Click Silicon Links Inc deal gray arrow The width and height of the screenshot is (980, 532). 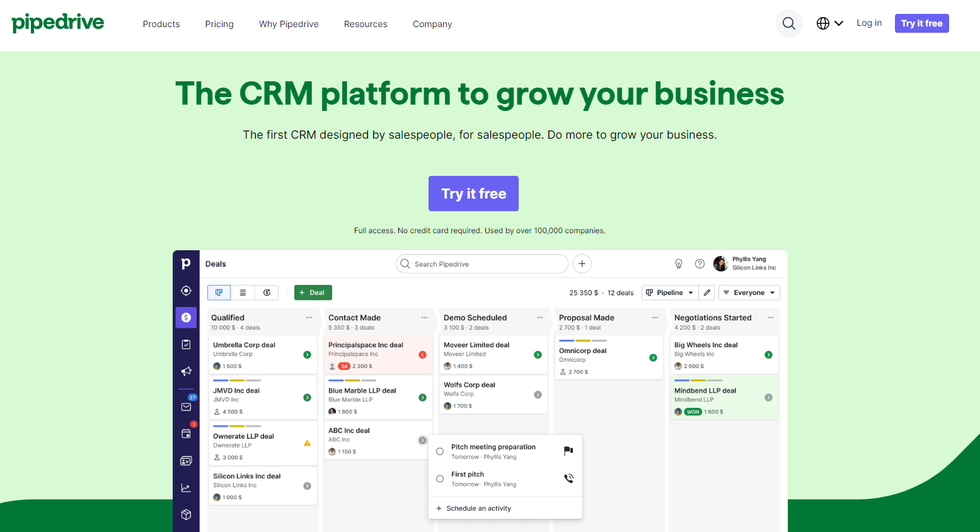[x=307, y=486]
